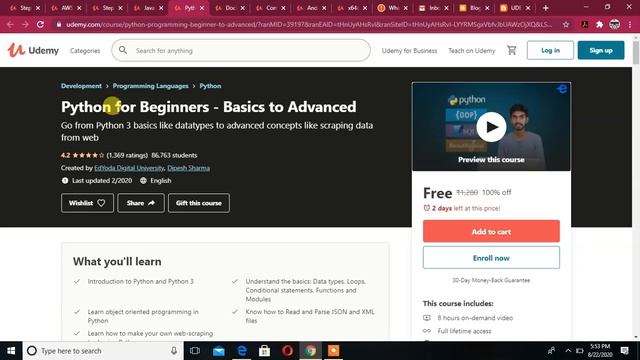Open a new browser tab

(546, 8)
